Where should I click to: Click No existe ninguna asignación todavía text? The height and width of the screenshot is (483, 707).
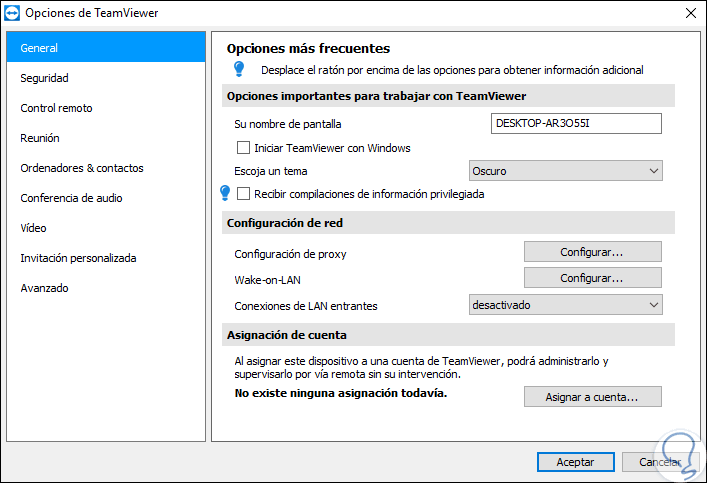tap(341, 393)
